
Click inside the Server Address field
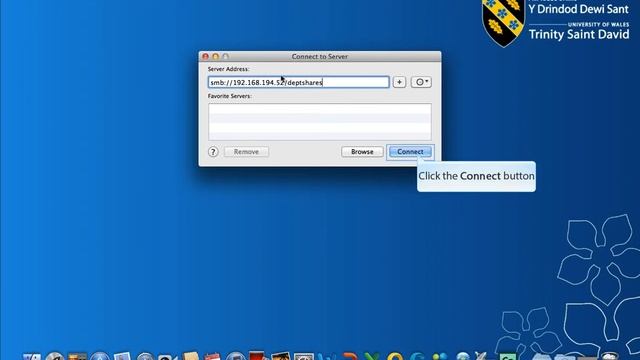coord(298,82)
